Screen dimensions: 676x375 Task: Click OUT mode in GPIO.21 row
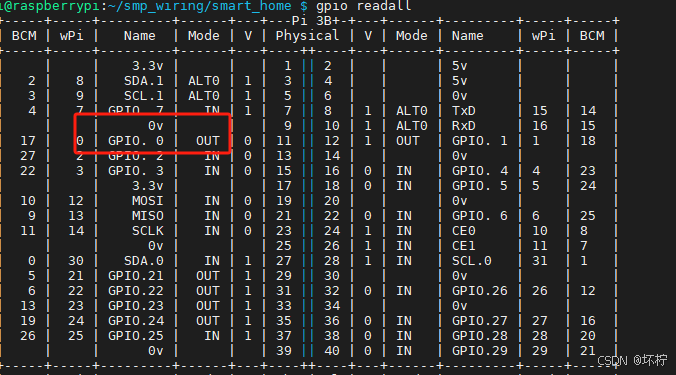(x=207, y=276)
